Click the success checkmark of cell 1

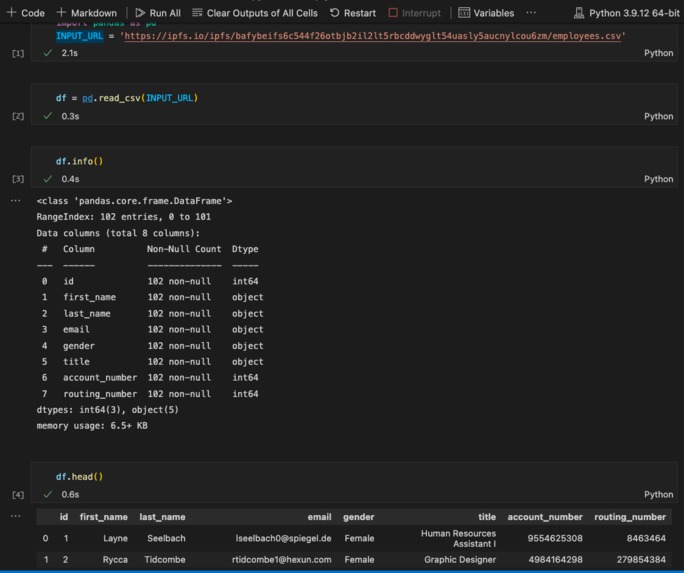[48, 53]
